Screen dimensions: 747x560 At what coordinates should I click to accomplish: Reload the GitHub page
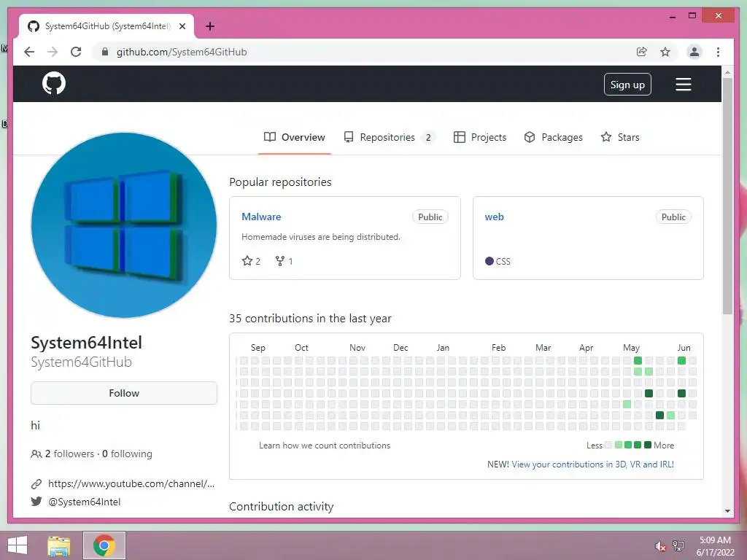[76, 52]
